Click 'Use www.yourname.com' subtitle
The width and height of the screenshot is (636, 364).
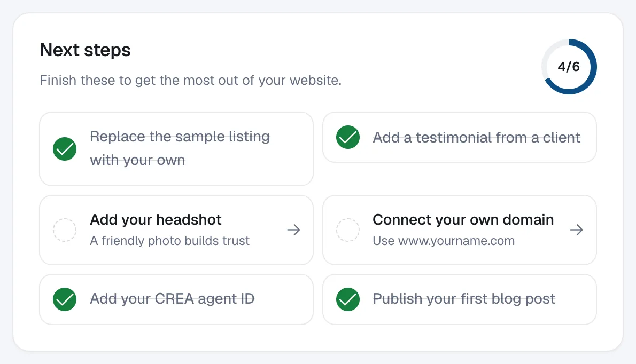tap(444, 241)
